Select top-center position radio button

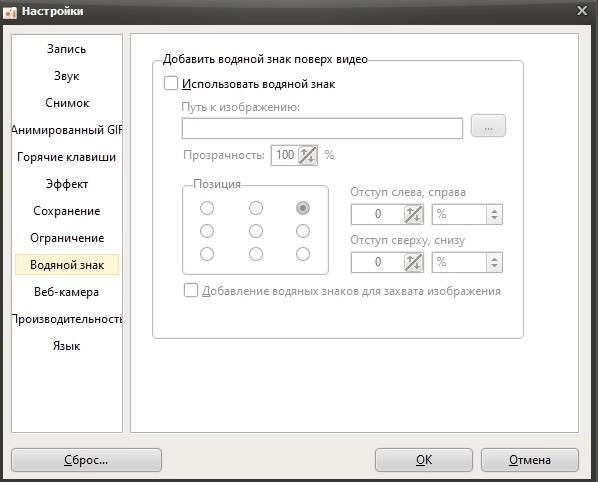(x=256, y=208)
